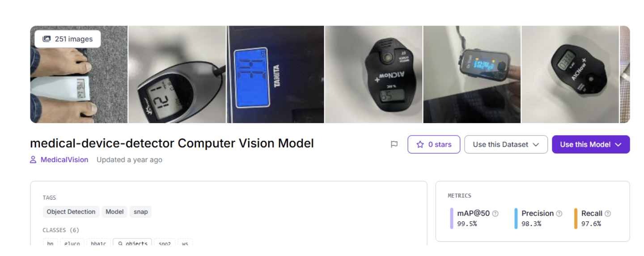
Task: Click the search icon in objects class tag
Action: point(120,244)
